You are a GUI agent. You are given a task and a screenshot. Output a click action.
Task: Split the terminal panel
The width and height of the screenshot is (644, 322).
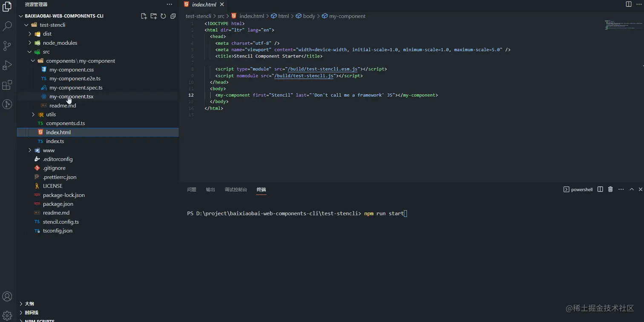point(600,190)
